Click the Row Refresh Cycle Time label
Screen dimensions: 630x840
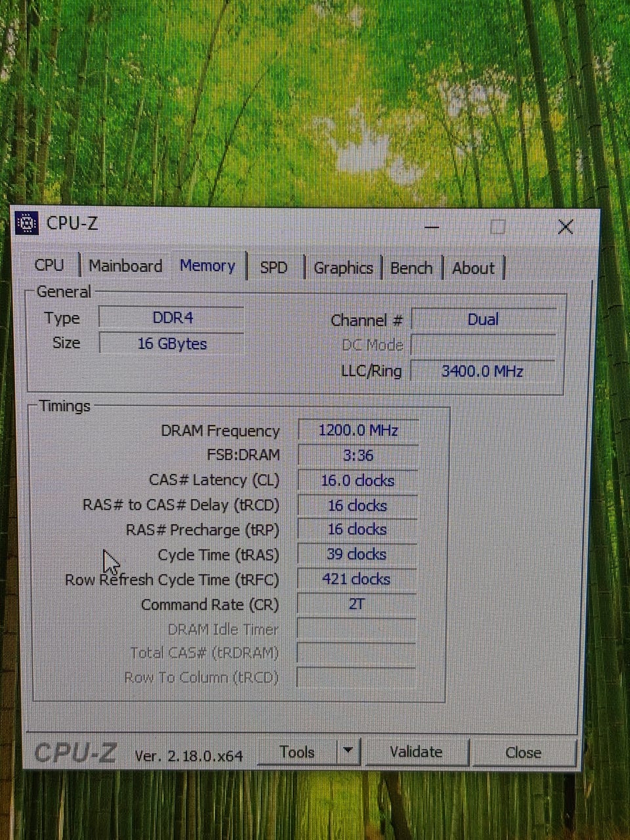(x=172, y=580)
